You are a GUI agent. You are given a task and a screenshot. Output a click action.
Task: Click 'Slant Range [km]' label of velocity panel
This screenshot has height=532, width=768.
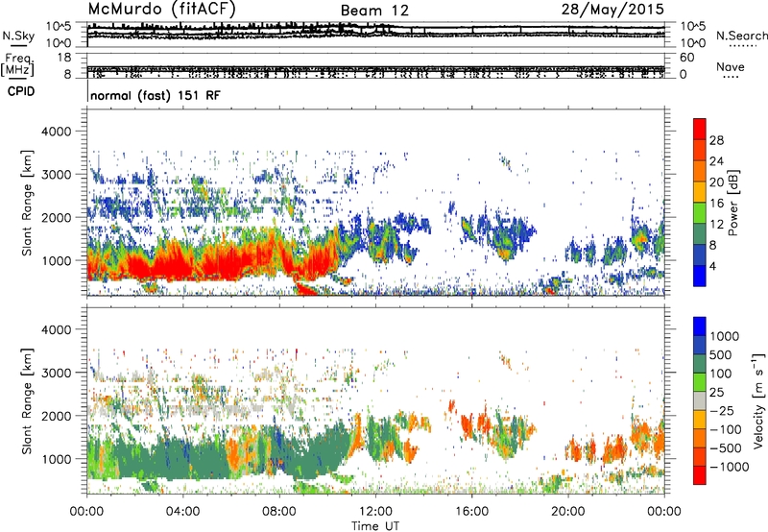(27, 400)
